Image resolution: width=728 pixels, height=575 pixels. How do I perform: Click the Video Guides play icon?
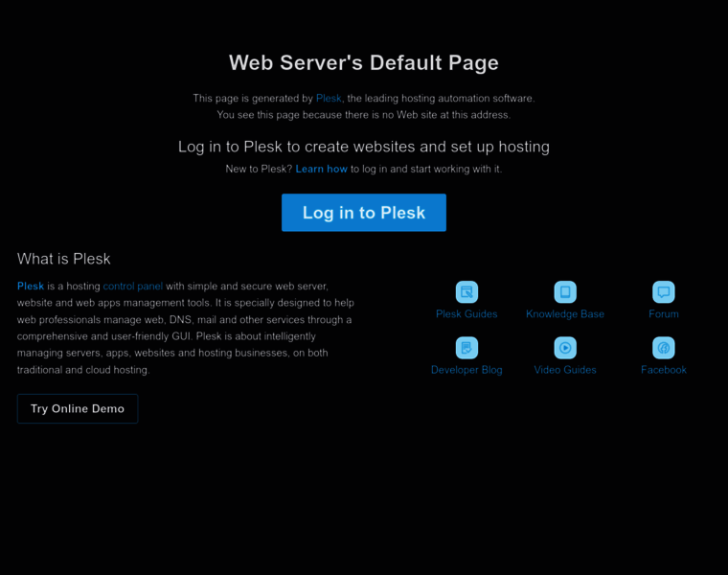(565, 348)
